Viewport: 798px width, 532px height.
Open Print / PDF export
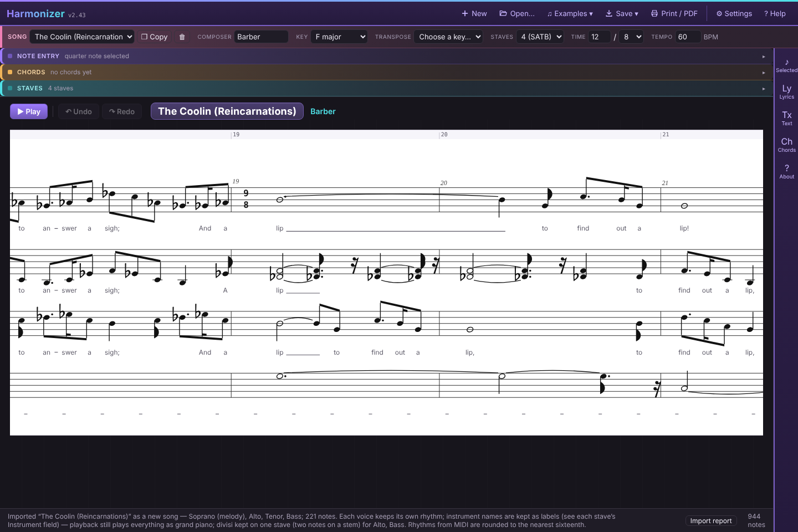(674, 13)
